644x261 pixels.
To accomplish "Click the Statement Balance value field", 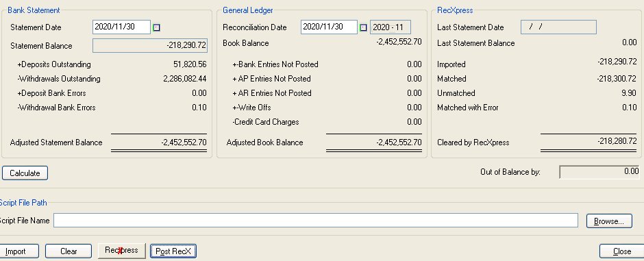I will [150, 45].
